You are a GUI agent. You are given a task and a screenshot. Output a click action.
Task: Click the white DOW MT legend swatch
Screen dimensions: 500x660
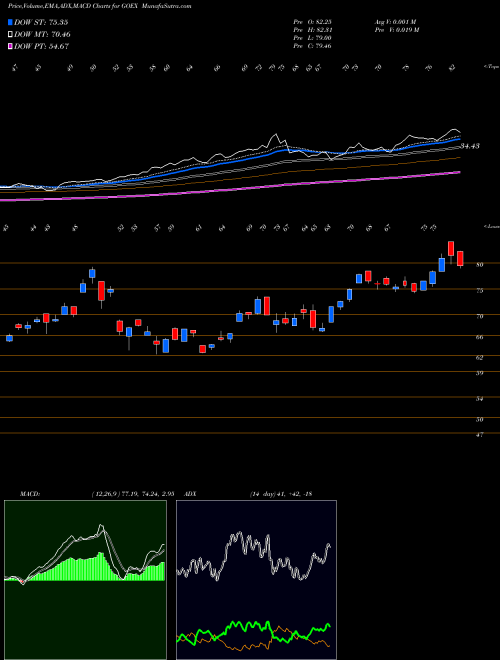11,35
